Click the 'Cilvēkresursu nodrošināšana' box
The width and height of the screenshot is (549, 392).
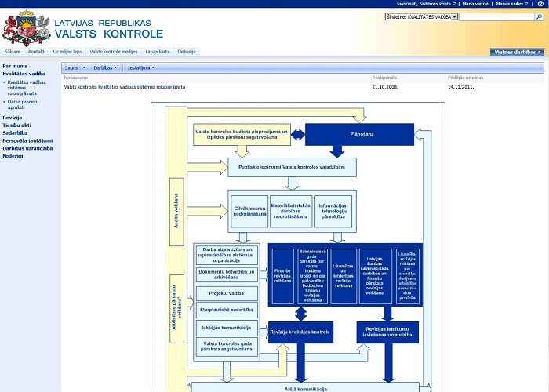(249, 212)
